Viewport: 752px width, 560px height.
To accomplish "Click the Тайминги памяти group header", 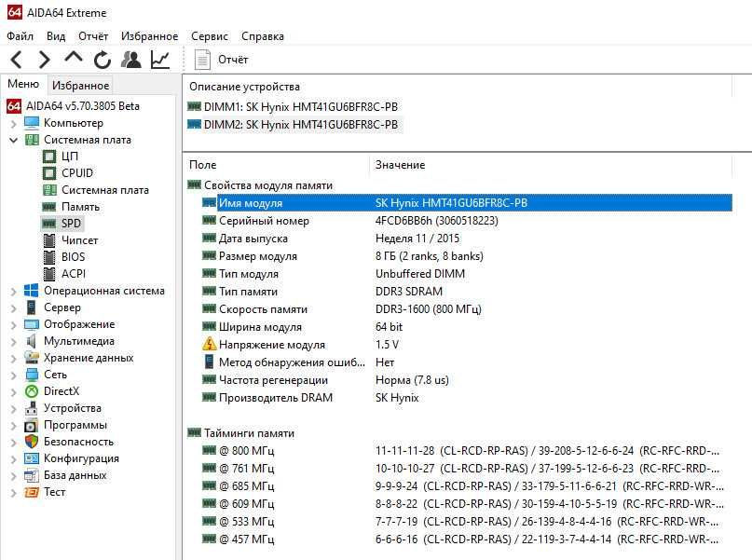I will [x=240, y=433].
